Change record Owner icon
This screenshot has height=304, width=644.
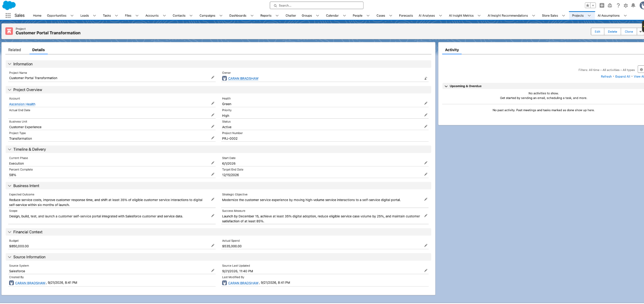coord(426,79)
